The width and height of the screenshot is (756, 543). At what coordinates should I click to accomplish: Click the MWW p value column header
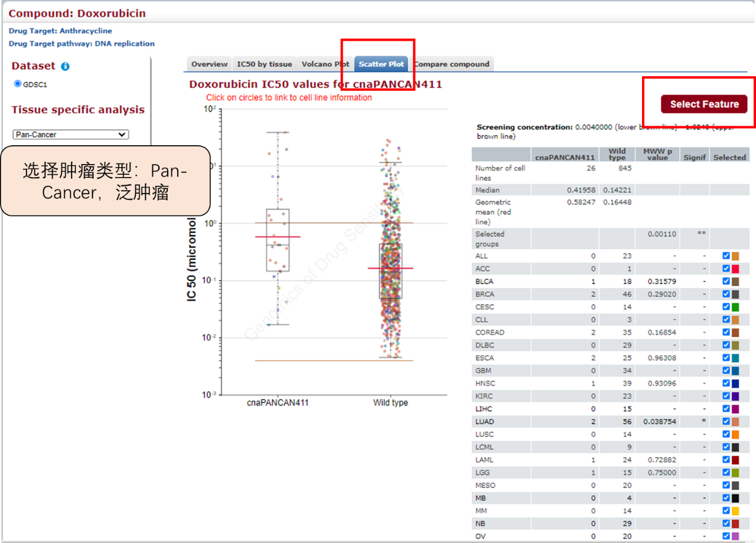[x=657, y=154]
